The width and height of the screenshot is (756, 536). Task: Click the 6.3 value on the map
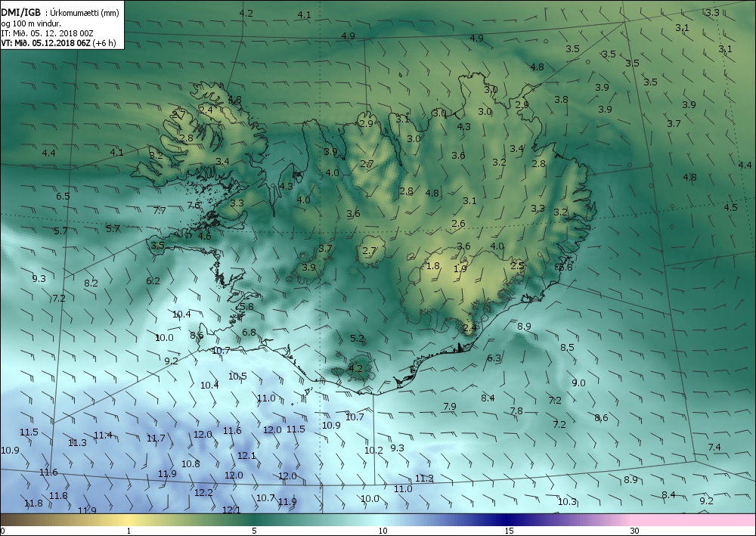(494, 358)
